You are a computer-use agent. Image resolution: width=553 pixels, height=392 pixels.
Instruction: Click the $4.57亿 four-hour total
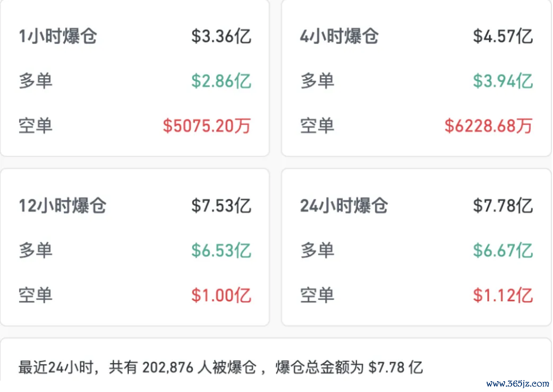pyautogui.click(x=503, y=36)
